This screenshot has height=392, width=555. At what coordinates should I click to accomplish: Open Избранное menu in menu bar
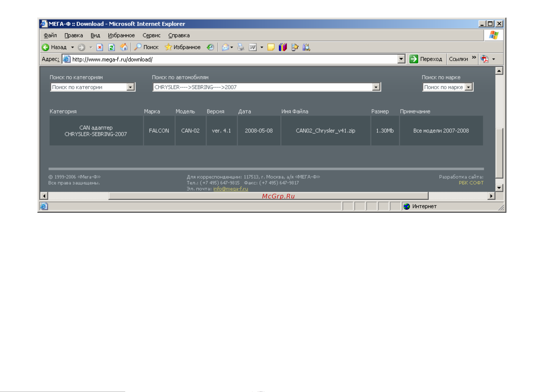click(121, 35)
